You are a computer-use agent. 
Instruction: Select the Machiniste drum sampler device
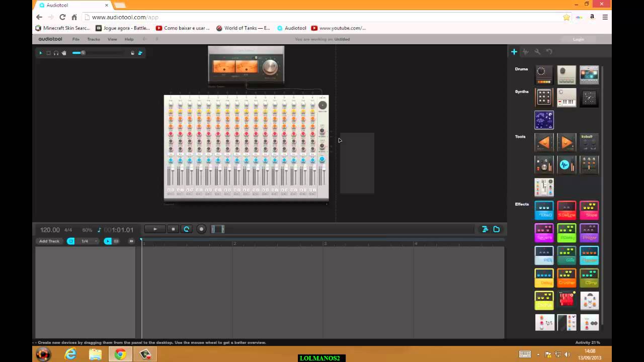[x=589, y=75]
